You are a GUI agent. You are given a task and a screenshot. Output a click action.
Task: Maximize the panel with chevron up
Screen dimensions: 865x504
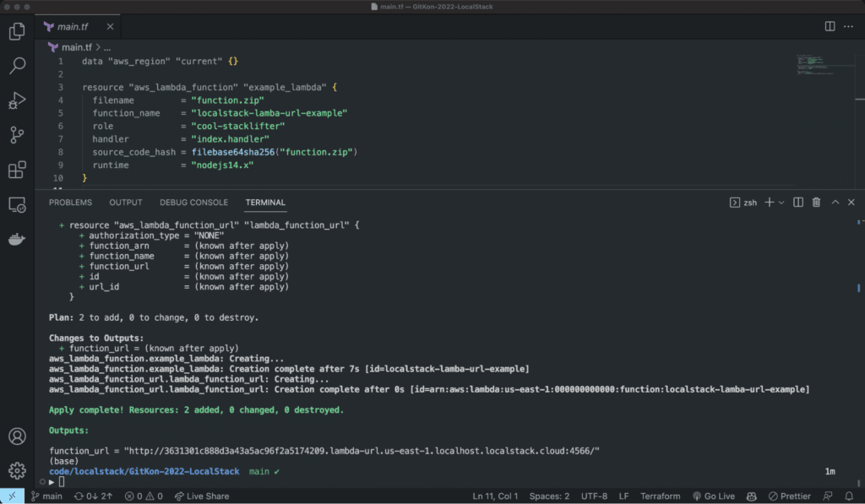(x=835, y=203)
